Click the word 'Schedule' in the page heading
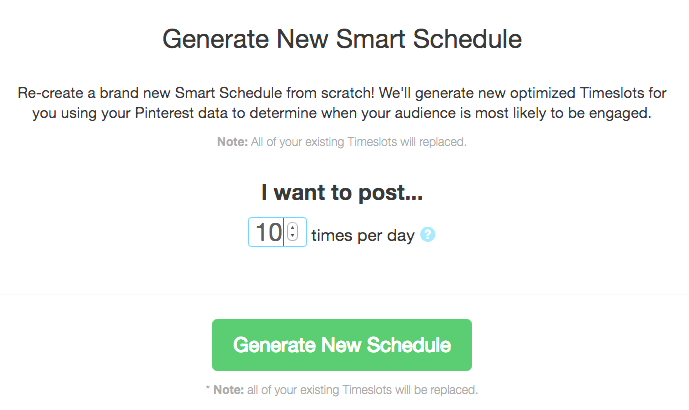The height and width of the screenshot is (410, 689). click(x=468, y=39)
